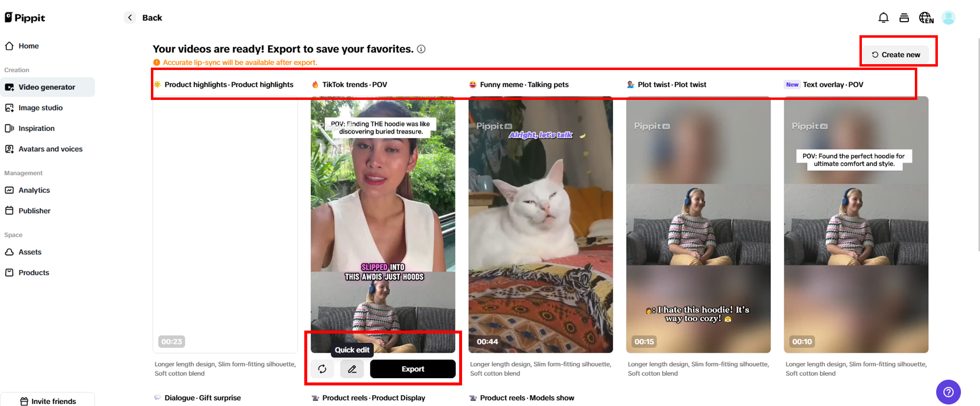Open the help question mark button
980x406 pixels.
[x=948, y=392]
